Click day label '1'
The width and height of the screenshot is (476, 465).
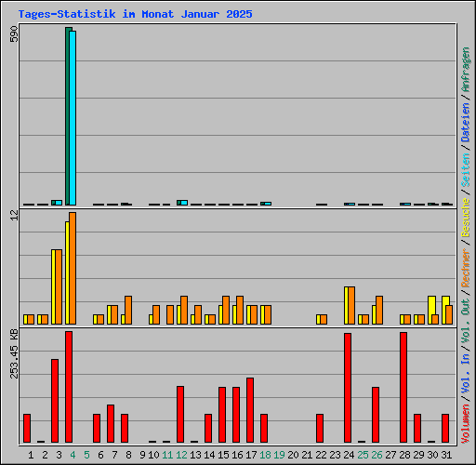pos(31,455)
